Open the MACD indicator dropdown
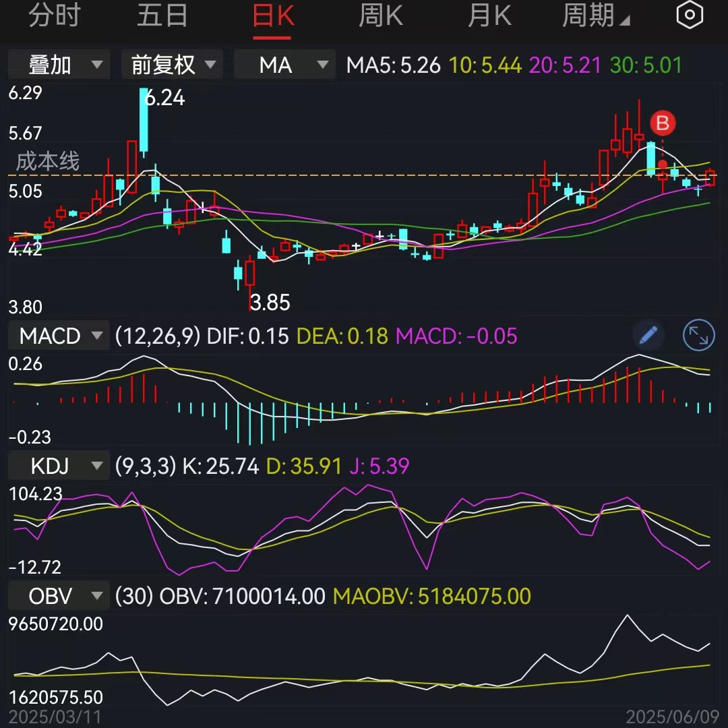This screenshot has height=728, width=728. (x=58, y=336)
